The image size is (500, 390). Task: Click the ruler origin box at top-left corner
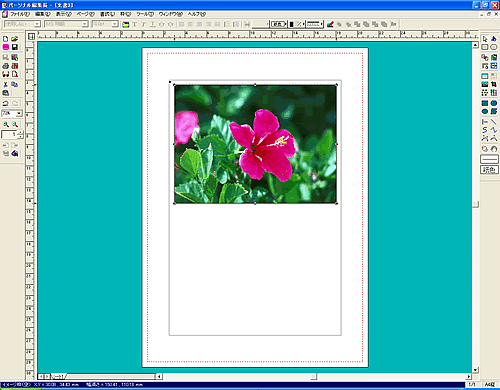click(31, 36)
